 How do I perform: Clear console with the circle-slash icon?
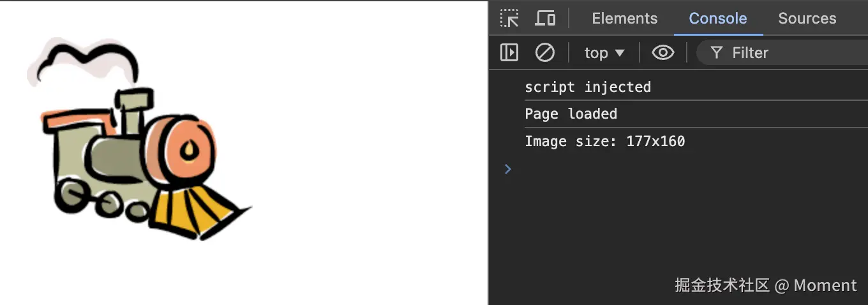(544, 52)
